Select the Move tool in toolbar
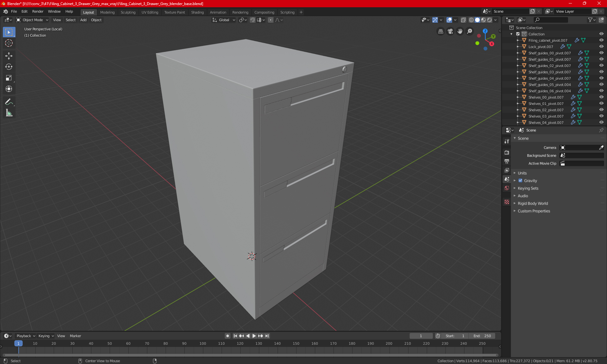 pos(9,56)
